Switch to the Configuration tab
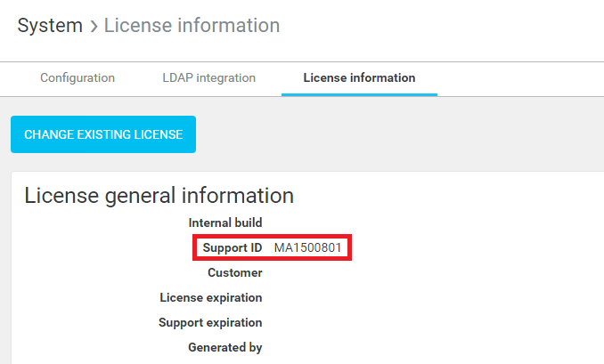The width and height of the screenshot is (604, 364). pyautogui.click(x=78, y=78)
